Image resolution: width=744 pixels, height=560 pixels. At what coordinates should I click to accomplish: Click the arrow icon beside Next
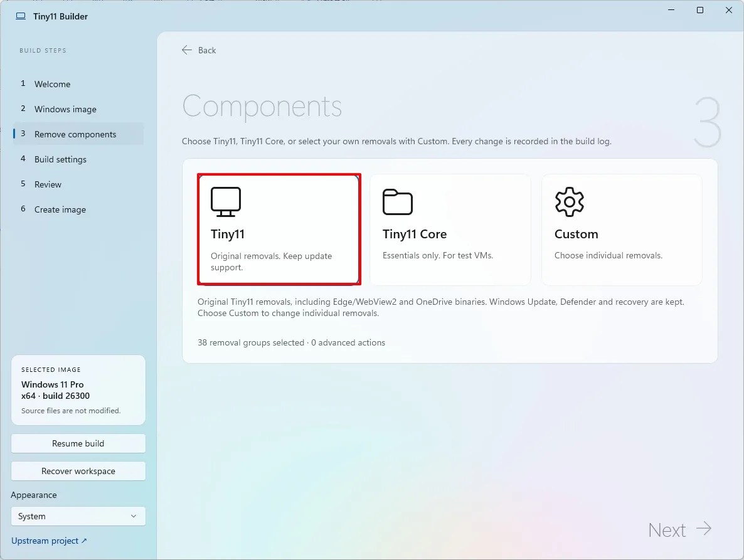tap(704, 528)
